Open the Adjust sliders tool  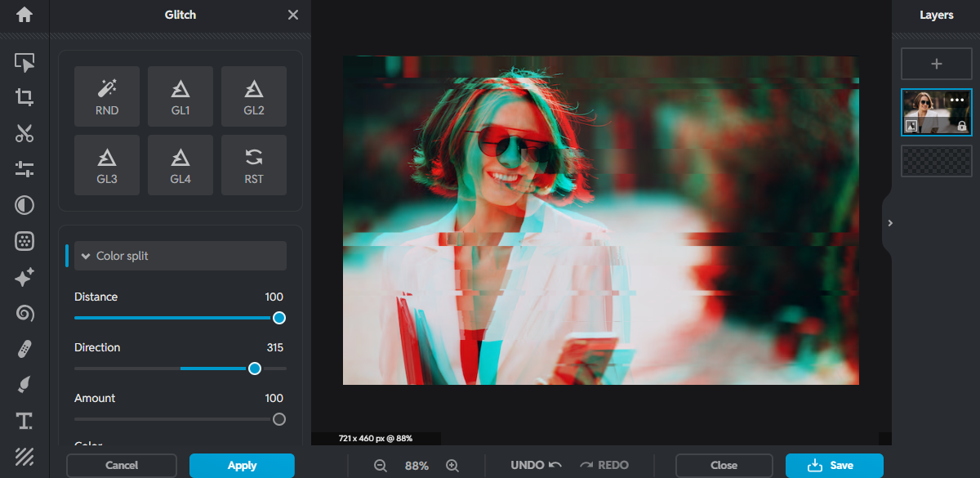tap(24, 169)
